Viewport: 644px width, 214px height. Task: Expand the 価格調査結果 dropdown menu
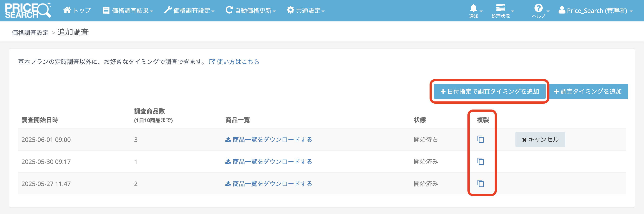click(128, 10)
